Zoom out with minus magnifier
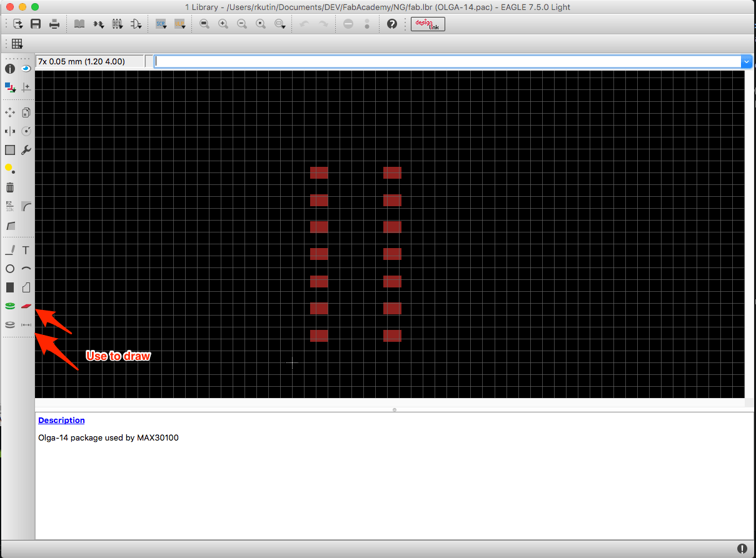Screen dimensions: 756x558 (242, 24)
